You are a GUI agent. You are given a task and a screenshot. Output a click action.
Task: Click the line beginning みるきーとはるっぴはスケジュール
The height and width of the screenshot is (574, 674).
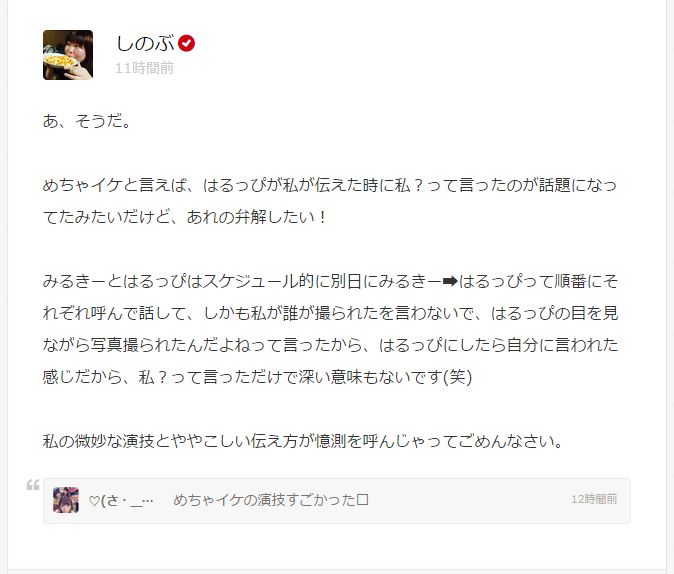click(330, 281)
